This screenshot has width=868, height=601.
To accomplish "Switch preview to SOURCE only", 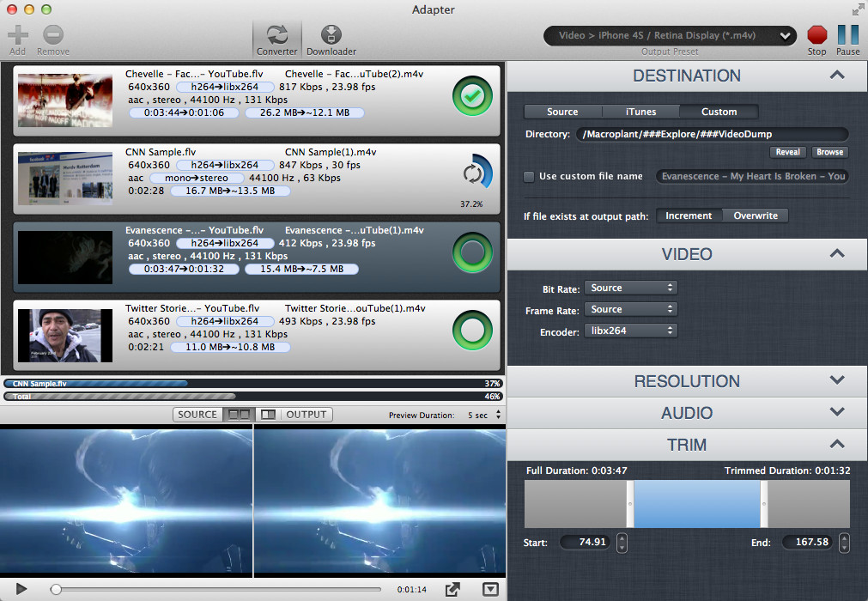I will point(197,415).
